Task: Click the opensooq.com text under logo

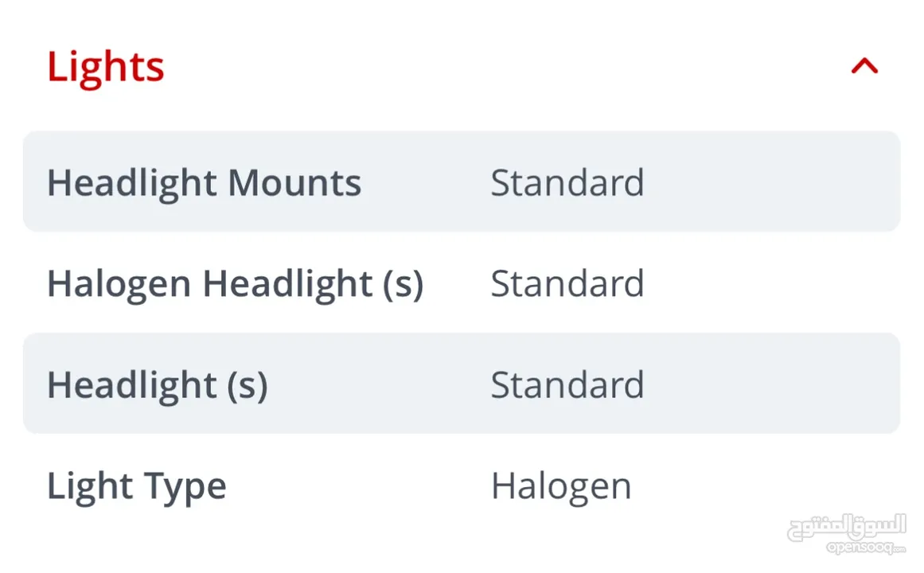Action: 865,548
